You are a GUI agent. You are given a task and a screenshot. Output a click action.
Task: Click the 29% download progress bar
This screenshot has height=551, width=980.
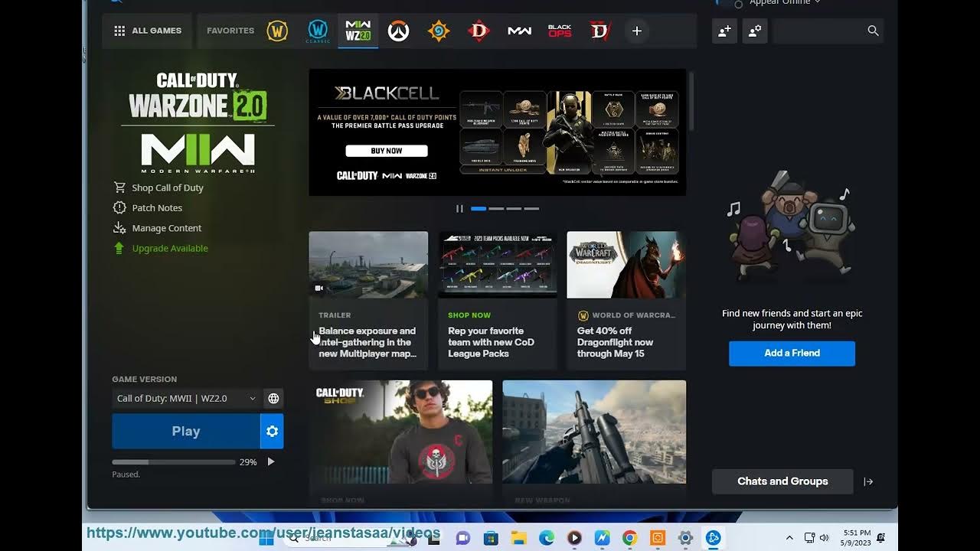174,462
